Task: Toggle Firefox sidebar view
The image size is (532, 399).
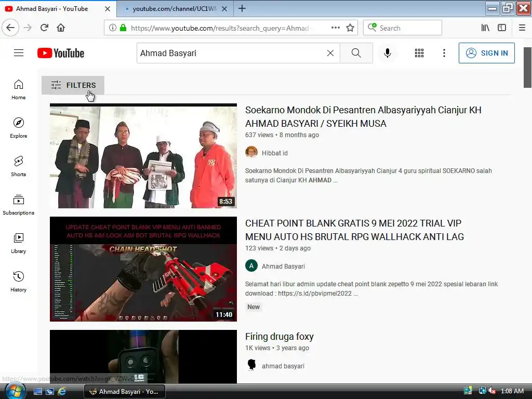Action: 502,28
